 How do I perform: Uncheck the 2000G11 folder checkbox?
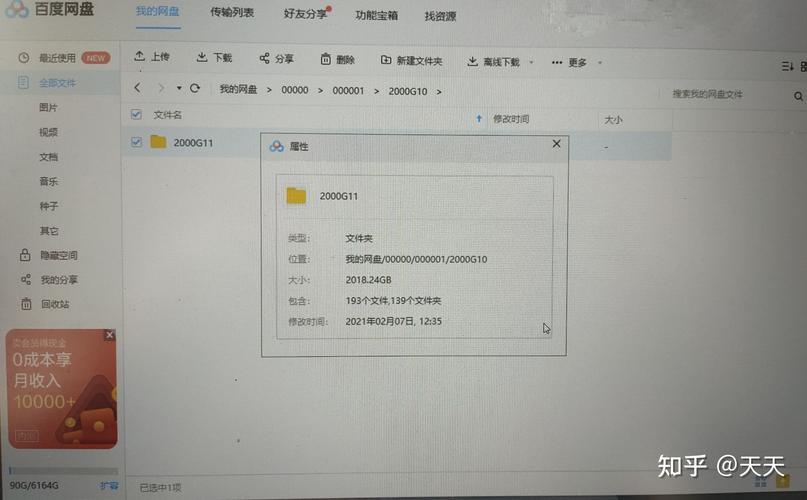(x=136, y=141)
